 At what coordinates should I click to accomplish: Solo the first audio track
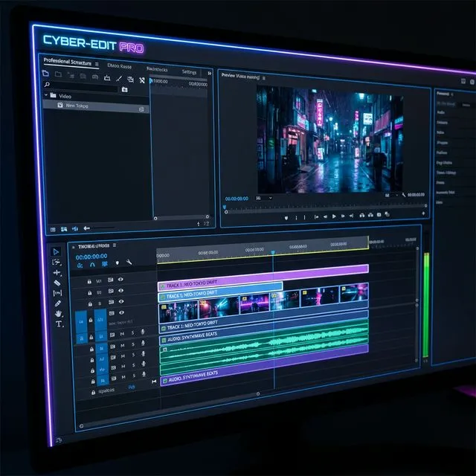click(132, 332)
